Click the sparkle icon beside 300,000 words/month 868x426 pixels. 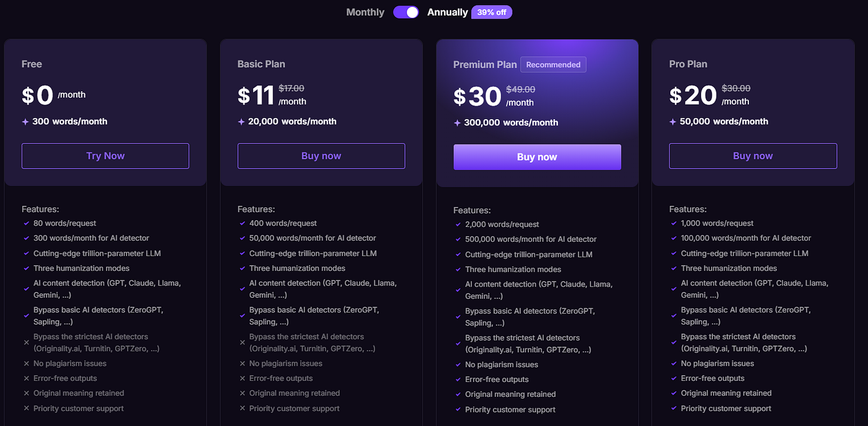click(x=457, y=123)
